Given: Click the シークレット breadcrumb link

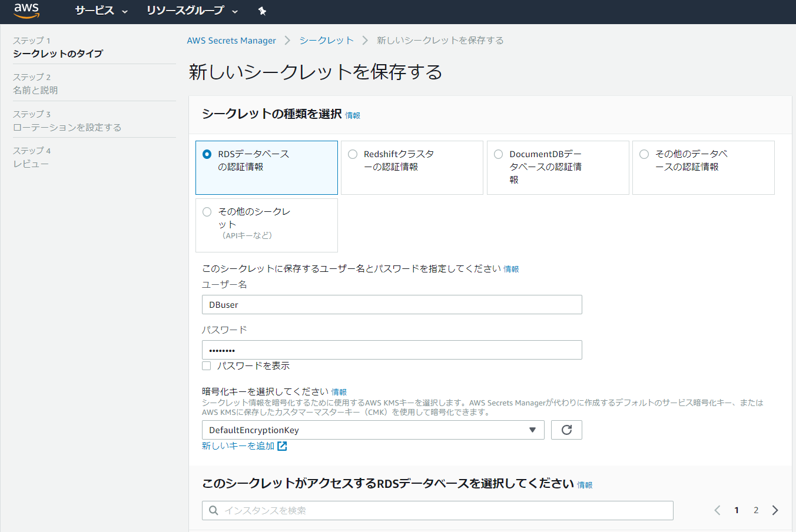Looking at the screenshot, I should coord(326,40).
